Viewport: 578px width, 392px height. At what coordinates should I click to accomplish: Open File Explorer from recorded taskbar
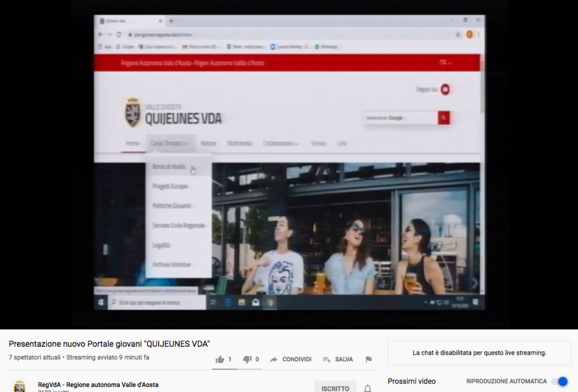(x=242, y=302)
